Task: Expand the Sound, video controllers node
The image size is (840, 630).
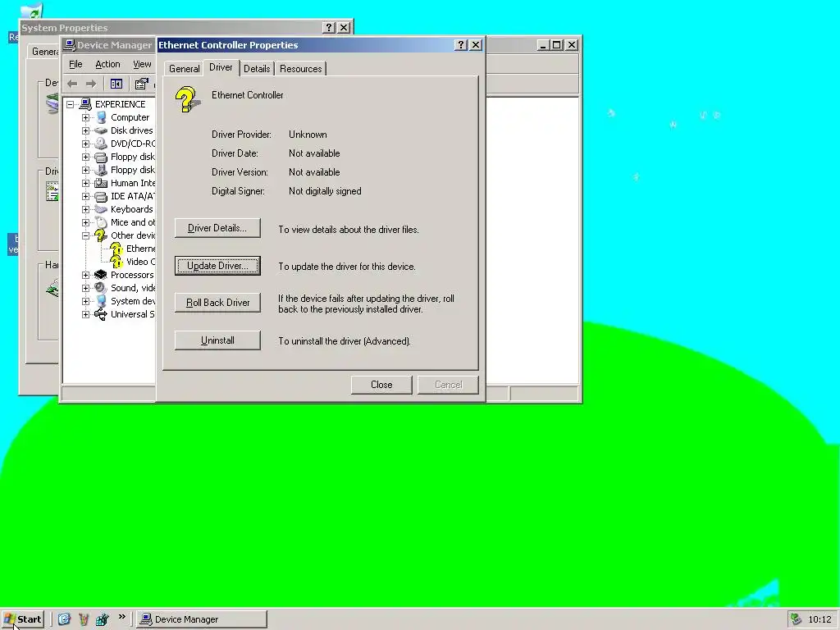Action: coord(85,288)
